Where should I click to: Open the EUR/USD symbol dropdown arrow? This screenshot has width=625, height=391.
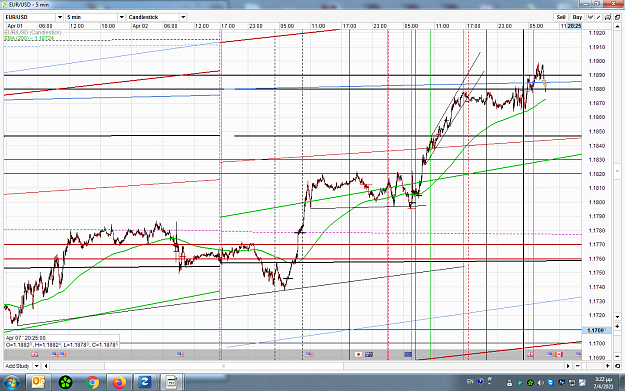click(x=60, y=17)
